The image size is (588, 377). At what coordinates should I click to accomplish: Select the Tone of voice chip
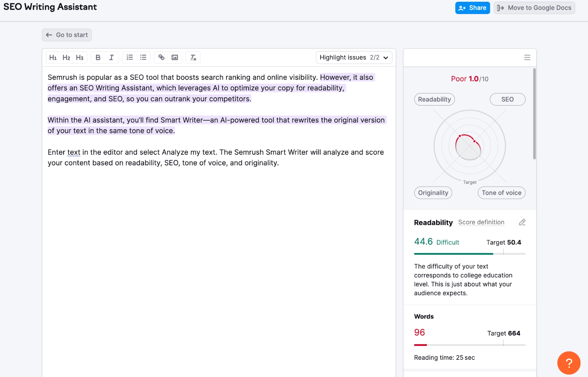pos(501,193)
